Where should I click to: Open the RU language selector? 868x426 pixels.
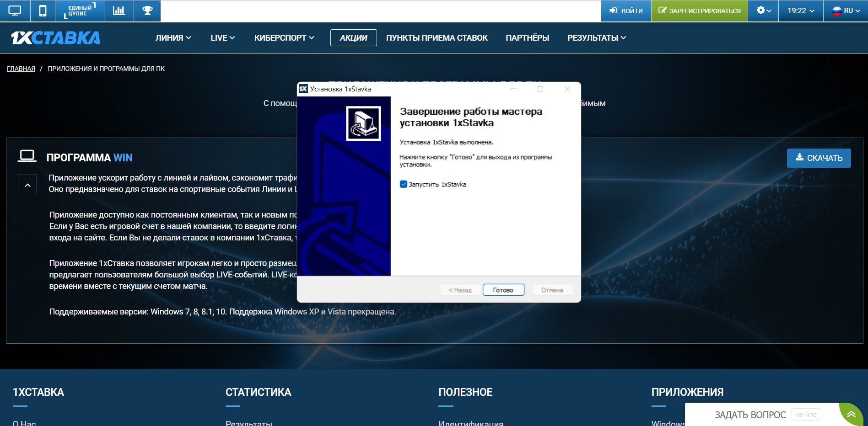(x=846, y=11)
